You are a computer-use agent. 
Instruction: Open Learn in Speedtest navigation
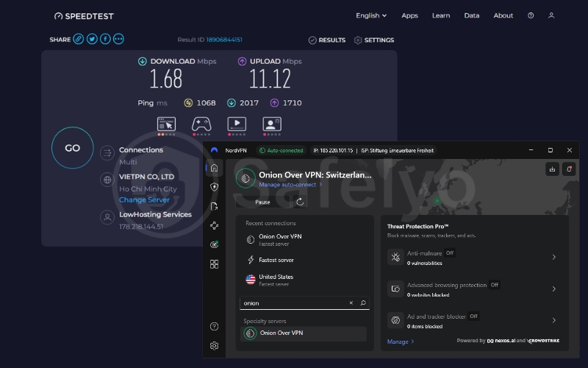440,15
